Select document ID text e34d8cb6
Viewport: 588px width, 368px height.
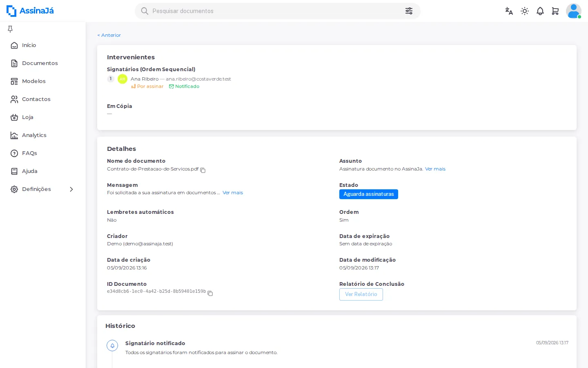(x=156, y=292)
